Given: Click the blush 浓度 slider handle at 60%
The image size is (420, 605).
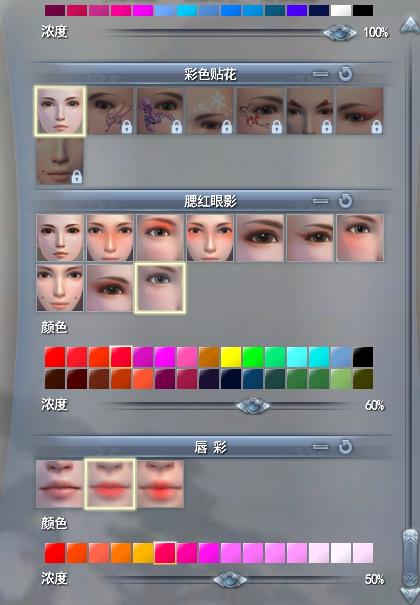Looking at the screenshot, I should [x=253, y=406].
